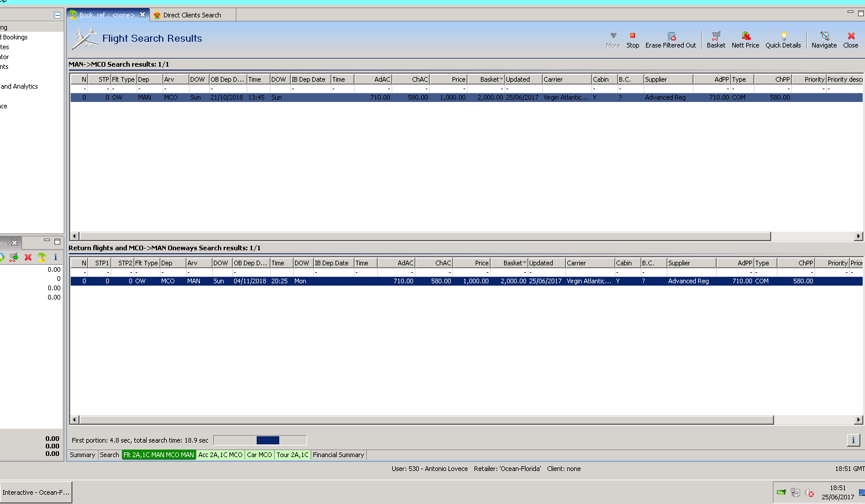The image size is (865, 504).
Task: Click the STP1 column header in return table
Action: (99, 263)
